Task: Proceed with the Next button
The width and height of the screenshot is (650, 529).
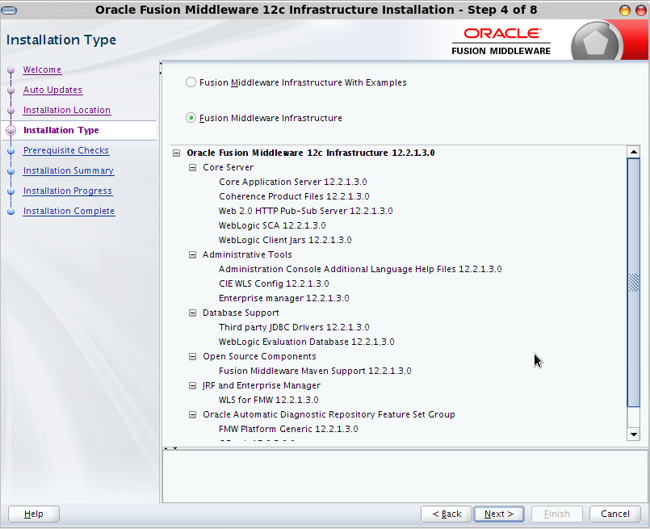Action: point(499,514)
